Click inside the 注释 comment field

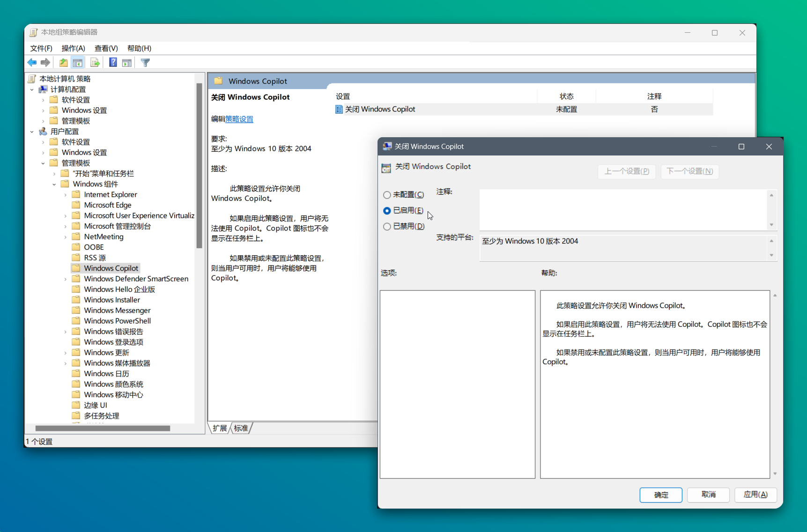(623, 209)
